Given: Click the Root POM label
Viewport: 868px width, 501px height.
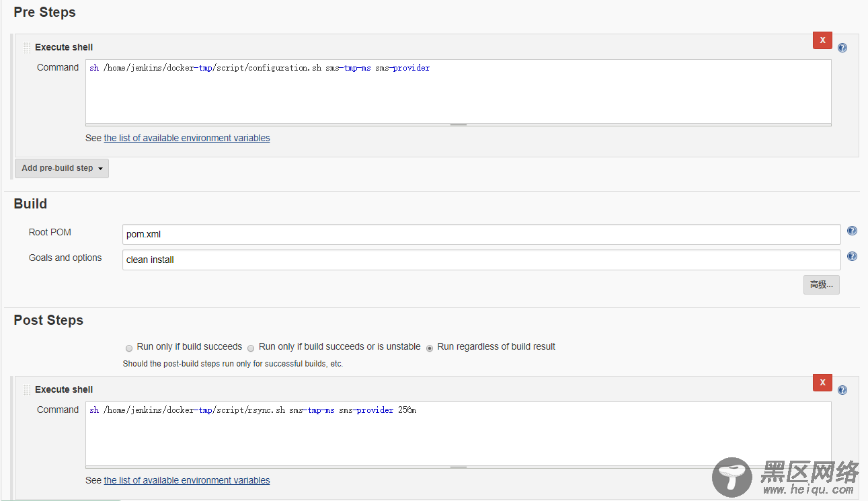Looking at the screenshot, I should tap(50, 232).
